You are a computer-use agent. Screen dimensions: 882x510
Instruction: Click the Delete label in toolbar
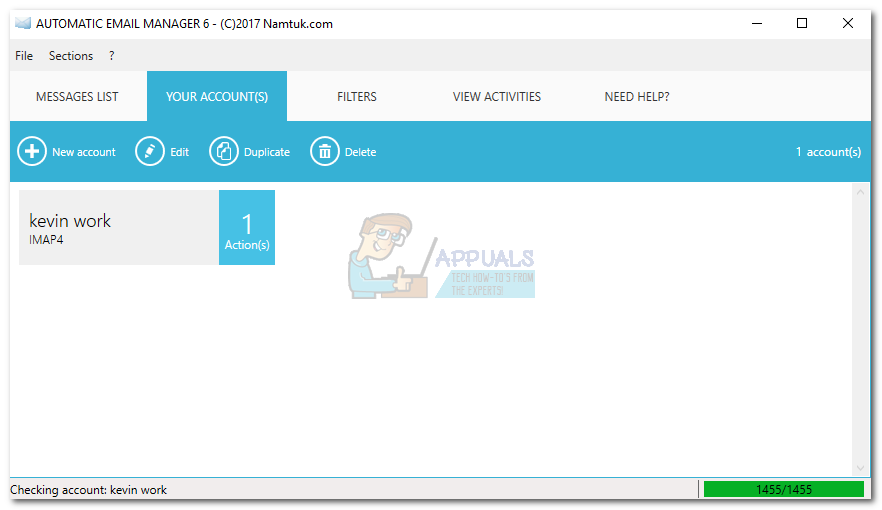pyautogui.click(x=361, y=152)
